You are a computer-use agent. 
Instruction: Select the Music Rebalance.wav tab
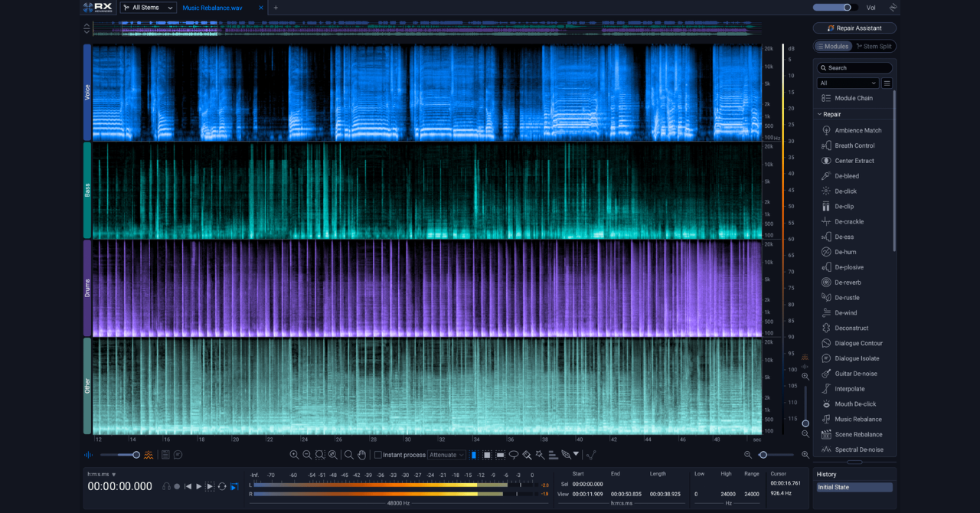(x=212, y=8)
